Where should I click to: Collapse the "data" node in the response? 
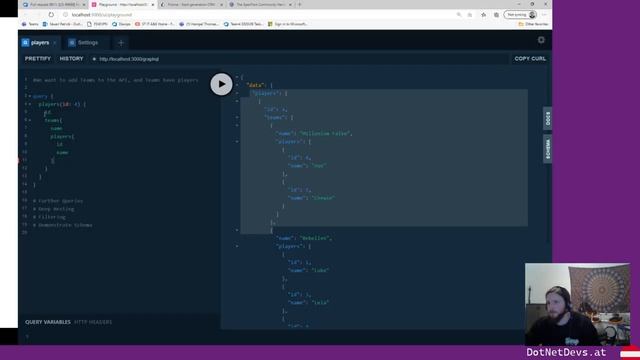coord(237,85)
